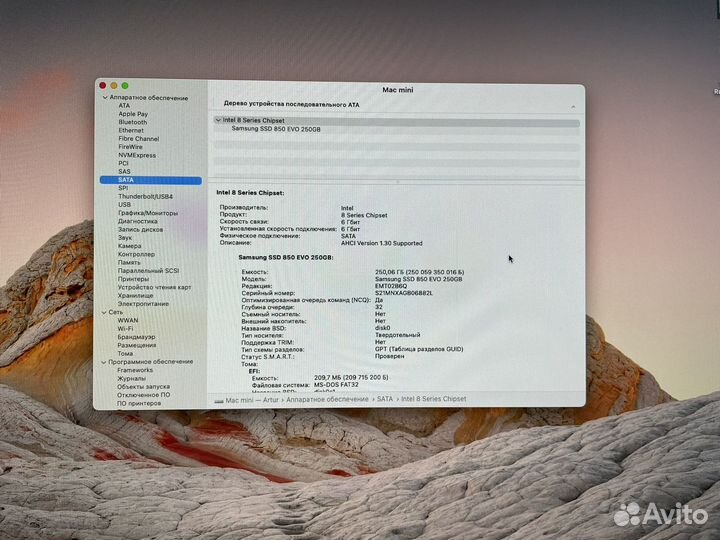Open the NVMExpress section
The width and height of the screenshot is (720, 540).
point(137,155)
